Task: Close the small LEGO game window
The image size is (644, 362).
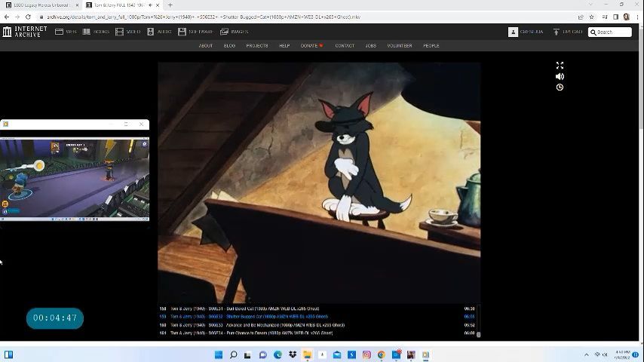Action: pyautogui.click(x=142, y=124)
